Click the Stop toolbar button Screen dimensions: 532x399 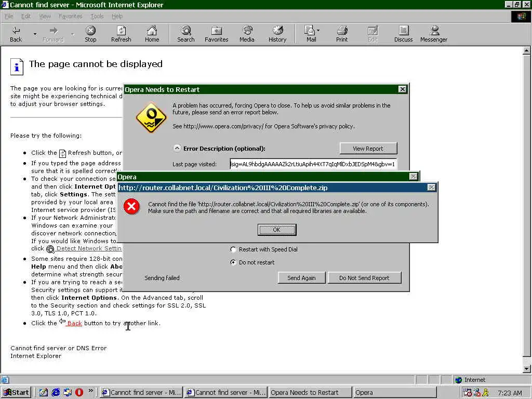click(x=90, y=34)
